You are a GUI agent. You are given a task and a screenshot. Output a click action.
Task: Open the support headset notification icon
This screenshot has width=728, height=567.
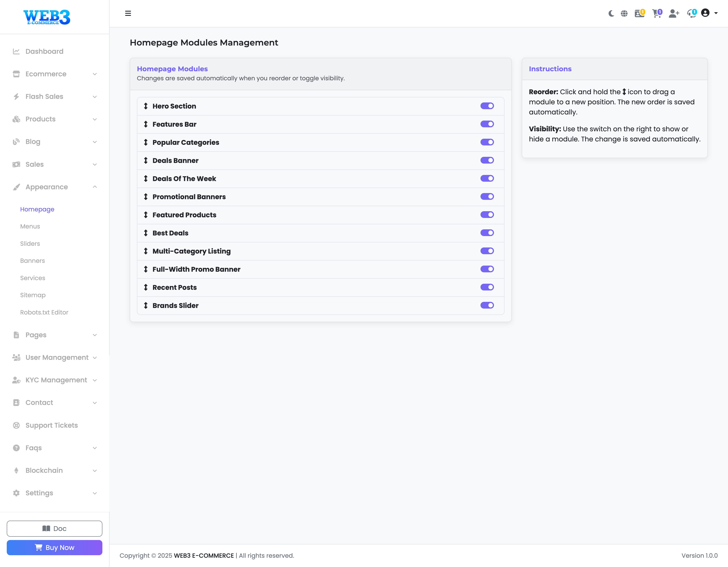coord(691,13)
